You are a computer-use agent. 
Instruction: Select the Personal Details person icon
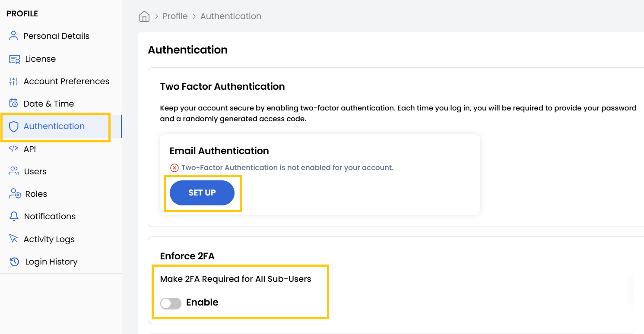click(13, 36)
